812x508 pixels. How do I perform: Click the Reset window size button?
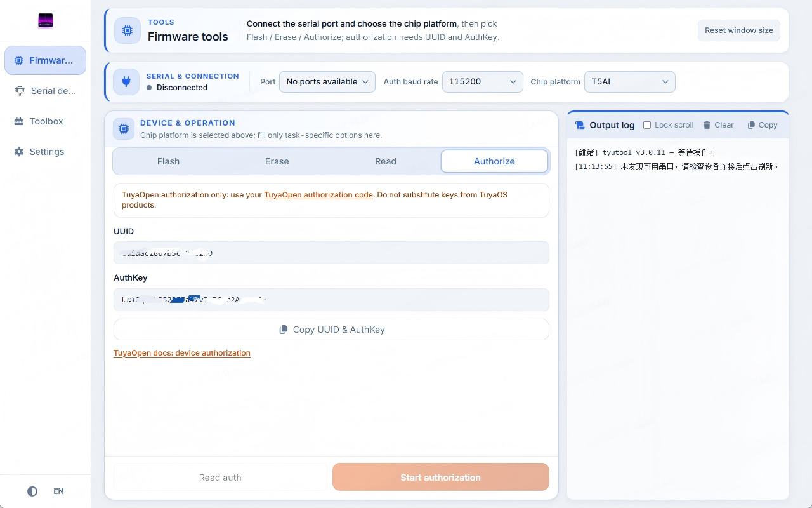tap(739, 30)
